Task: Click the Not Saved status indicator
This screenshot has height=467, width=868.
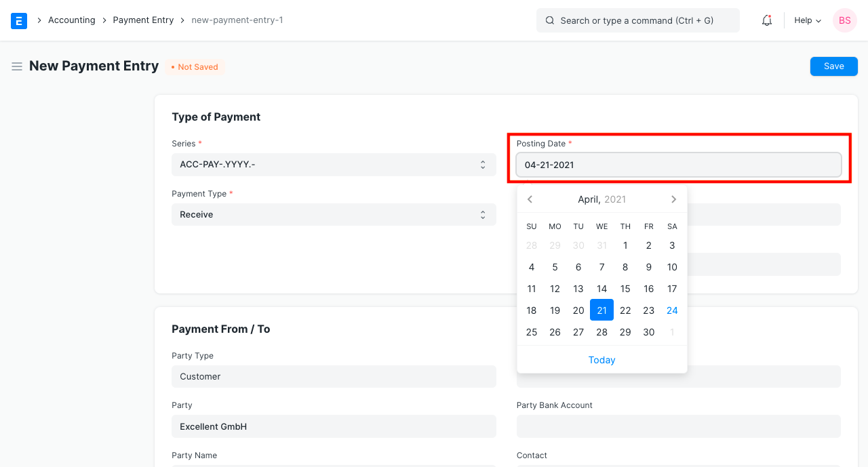Action: pos(195,66)
